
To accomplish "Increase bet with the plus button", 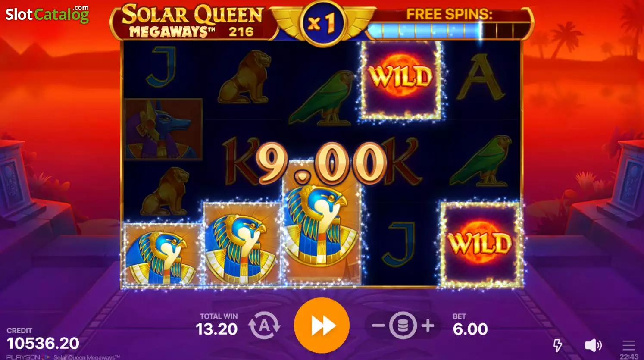I will [428, 326].
